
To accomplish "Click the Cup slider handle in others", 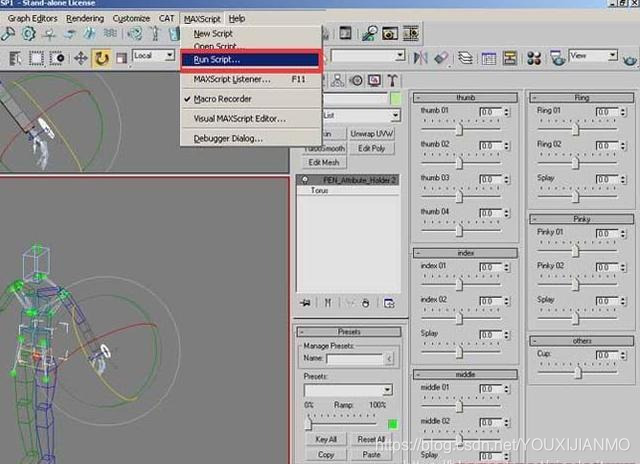I will coord(578,372).
